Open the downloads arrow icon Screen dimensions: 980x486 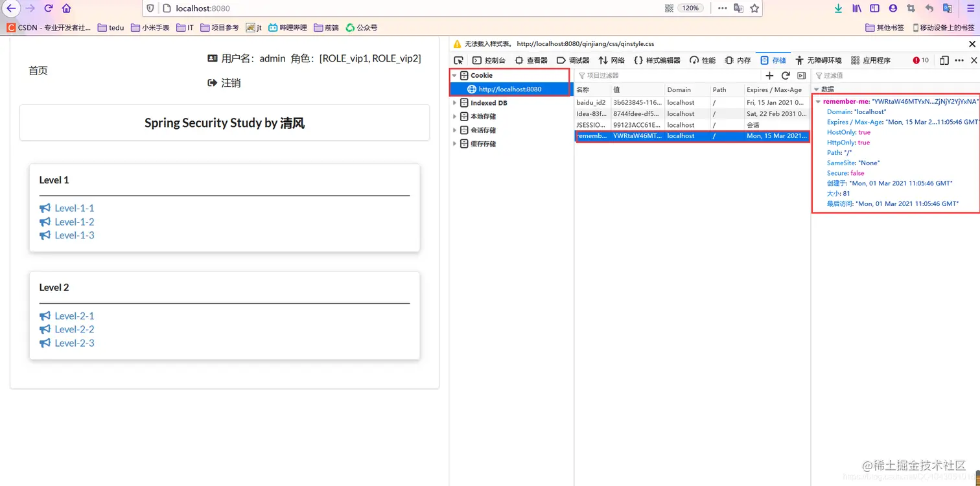838,8
